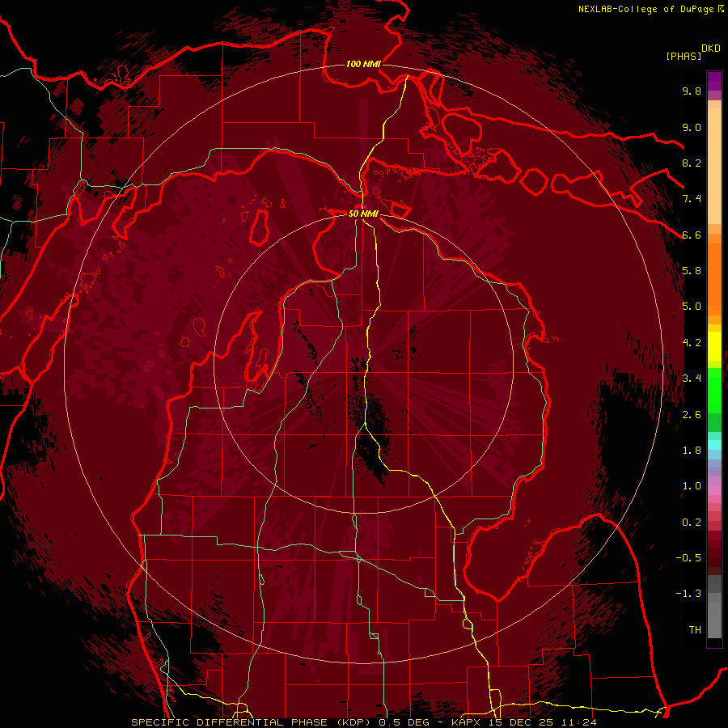
Task: Click the 0.2 legend value
Action: click(x=692, y=523)
